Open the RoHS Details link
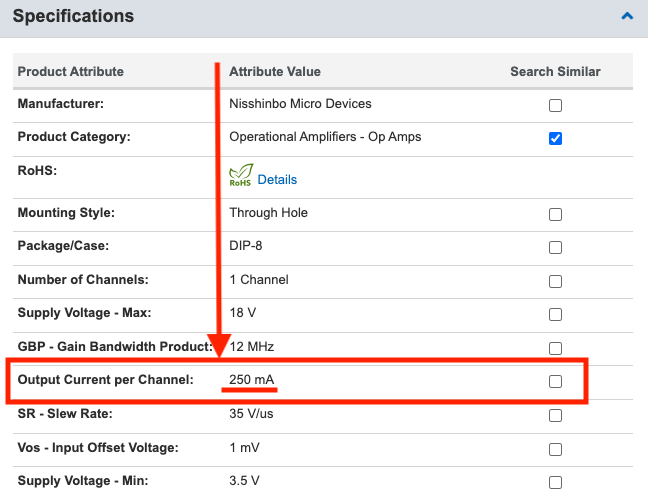 [277, 180]
